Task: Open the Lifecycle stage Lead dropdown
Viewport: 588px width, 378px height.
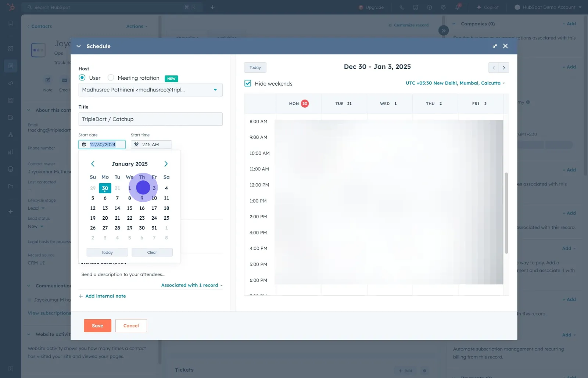Action: click(x=36, y=208)
